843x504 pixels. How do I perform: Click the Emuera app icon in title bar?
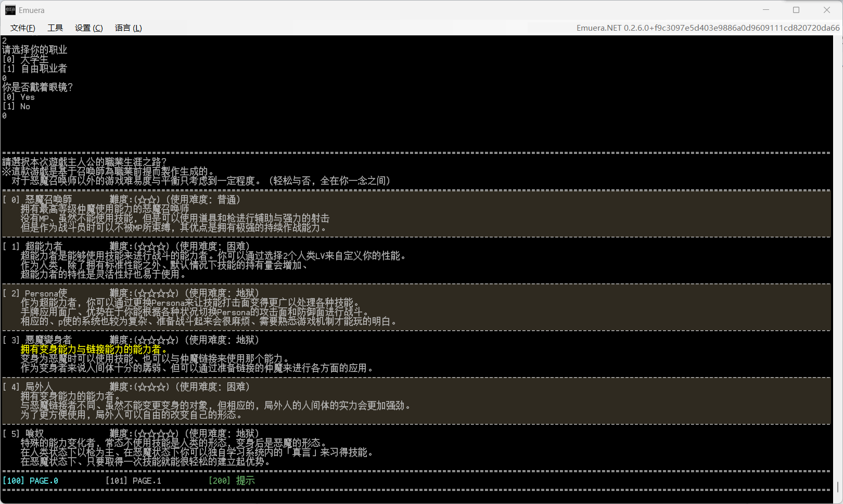(x=10, y=10)
